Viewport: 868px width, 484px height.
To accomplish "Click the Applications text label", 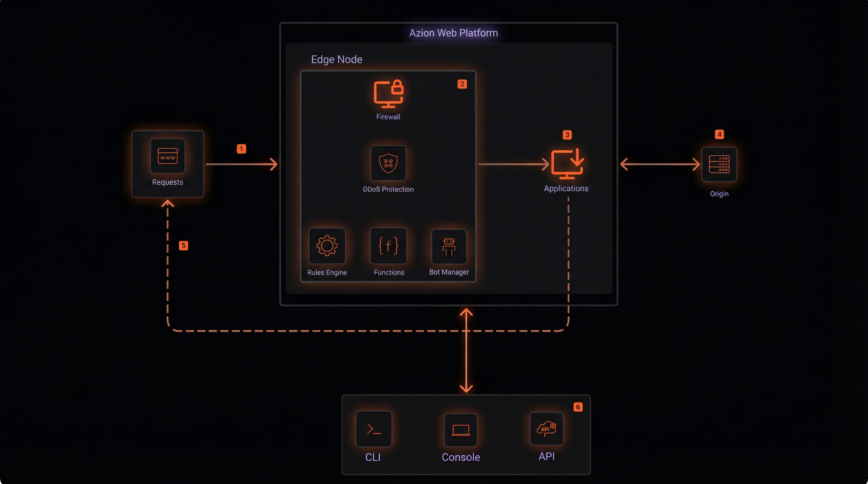I will coord(566,188).
